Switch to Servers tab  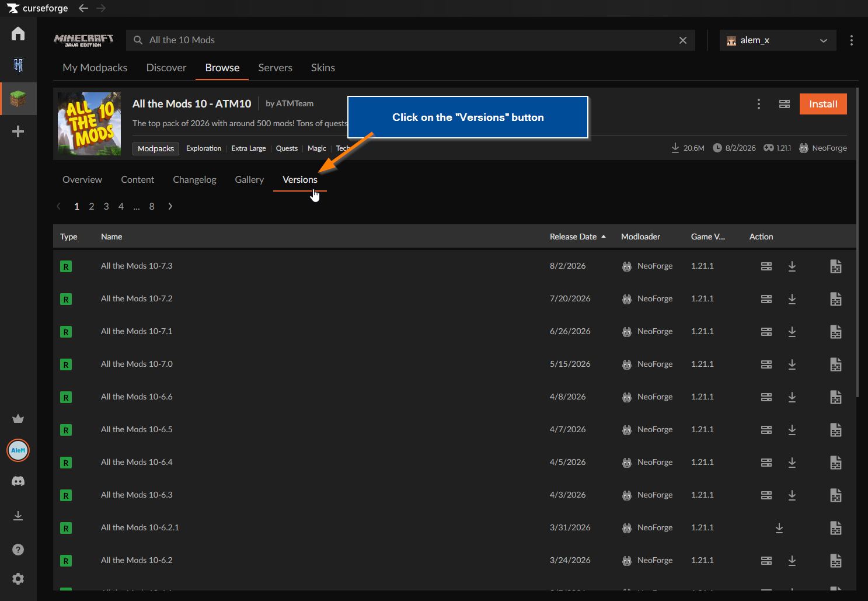coord(275,68)
